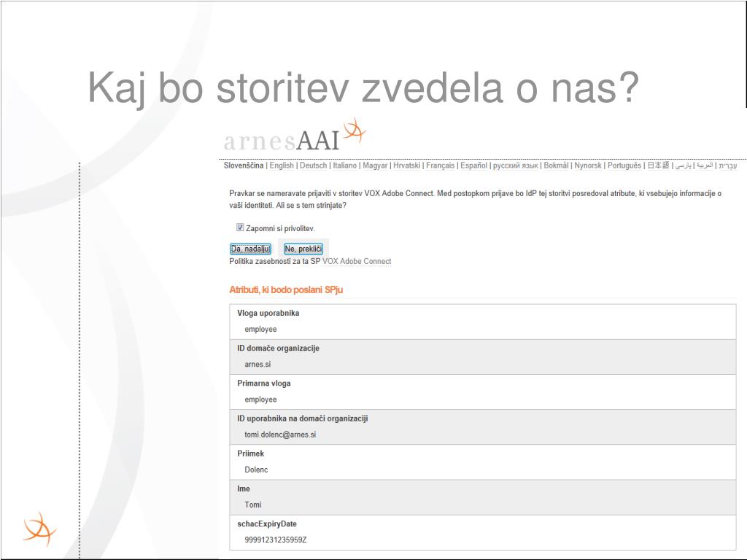The width and height of the screenshot is (747, 560).
Task: Click the 'Vloga uporabnika' attribute row
Action: 483,322
